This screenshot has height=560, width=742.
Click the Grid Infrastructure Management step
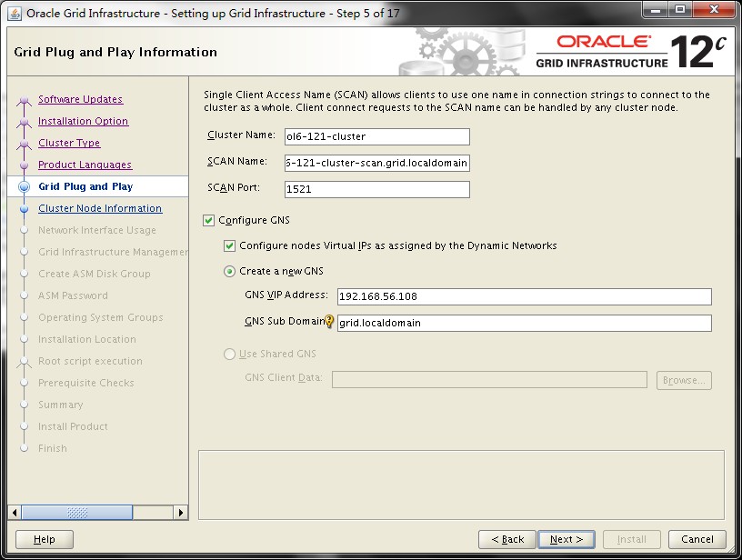click(x=113, y=252)
